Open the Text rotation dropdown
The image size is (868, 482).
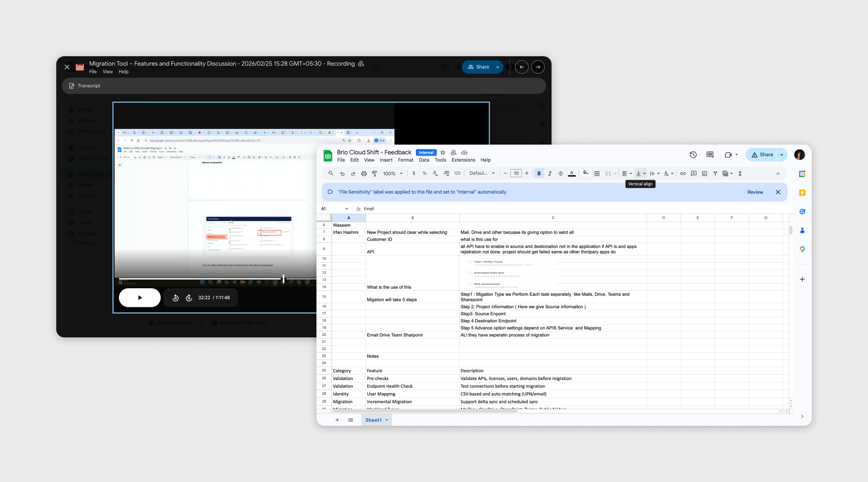669,174
